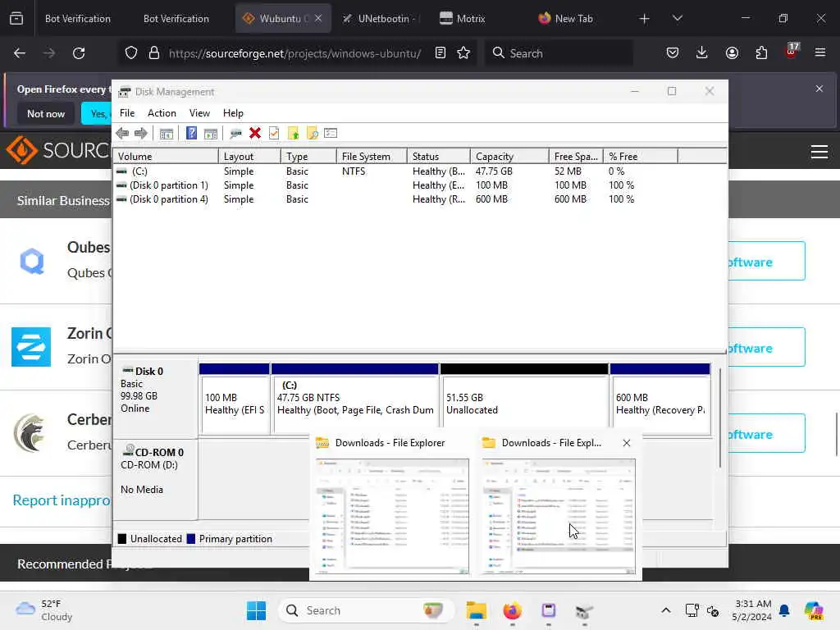Open the Firefox account icon
The height and width of the screenshot is (630, 840).
pyautogui.click(x=732, y=52)
